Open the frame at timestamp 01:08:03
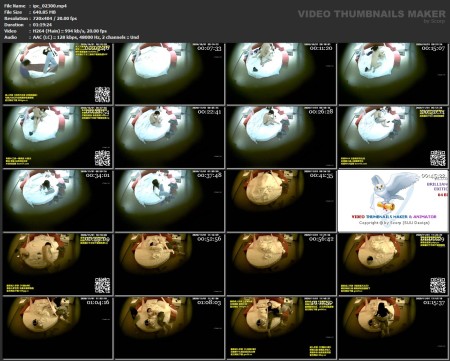 [x=169, y=328]
